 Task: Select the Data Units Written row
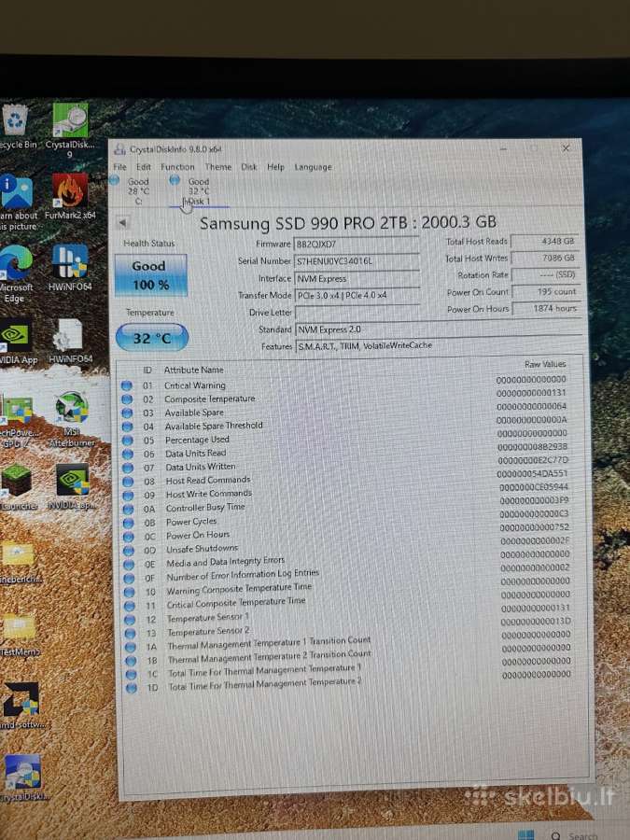pos(344,465)
